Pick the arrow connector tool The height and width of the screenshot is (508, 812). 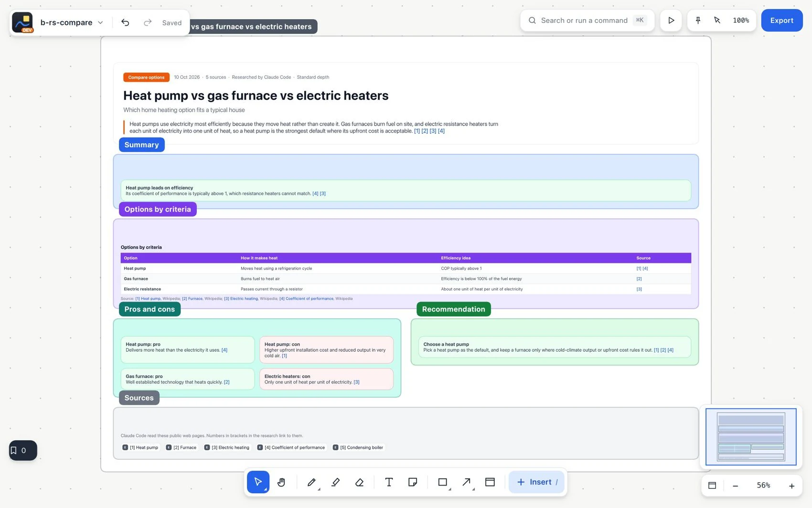click(467, 482)
